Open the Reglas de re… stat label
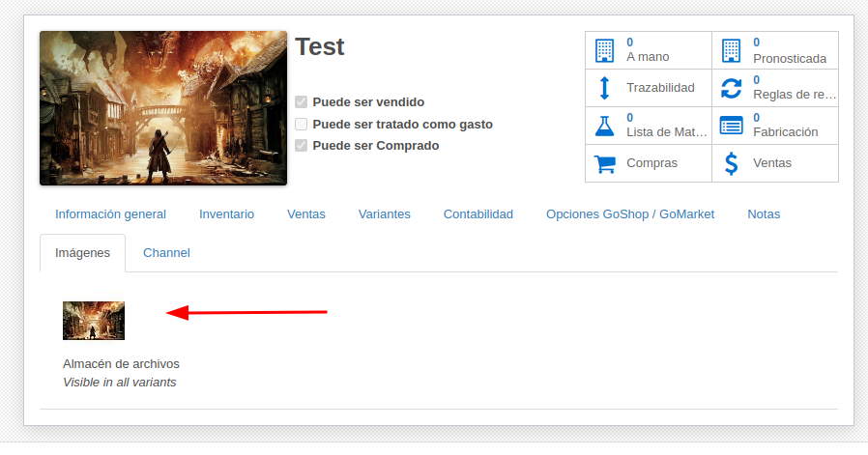The image size is (868, 455). 795,95
